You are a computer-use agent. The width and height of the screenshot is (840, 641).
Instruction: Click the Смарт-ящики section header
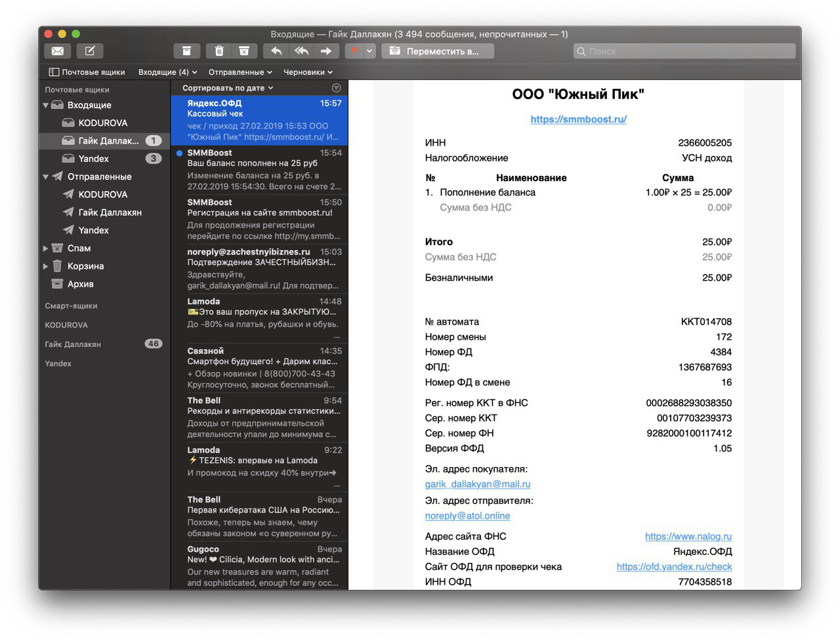pyautogui.click(x=71, y=306)
